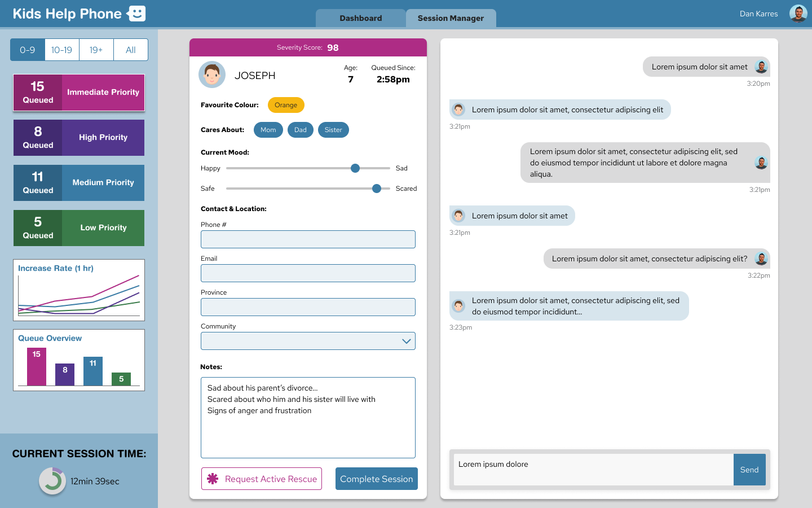Click Complete Session button
Screen dimensions: 812x508
coord(377,479)
